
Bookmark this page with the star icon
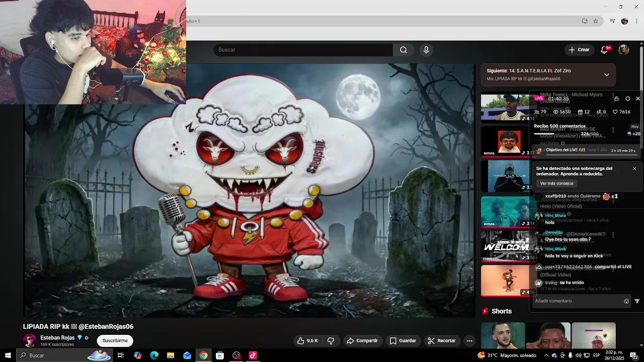(x=596, y=21)
